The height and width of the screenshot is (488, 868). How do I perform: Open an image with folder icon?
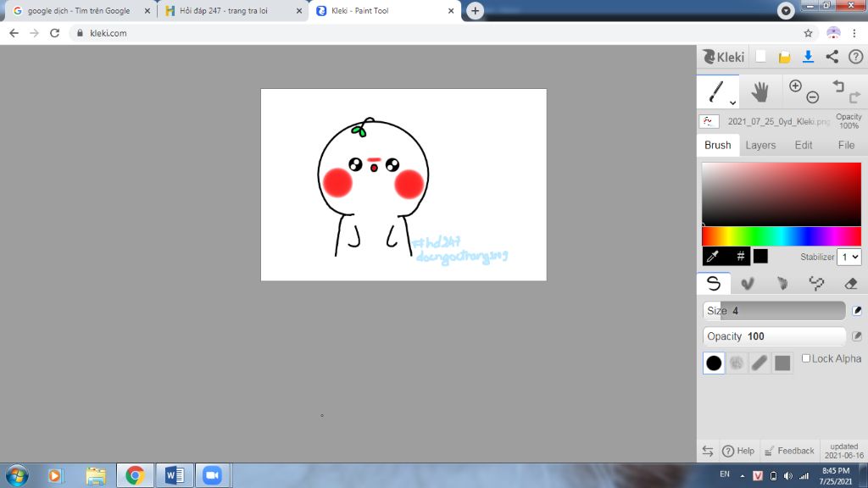tap(784, 57)
